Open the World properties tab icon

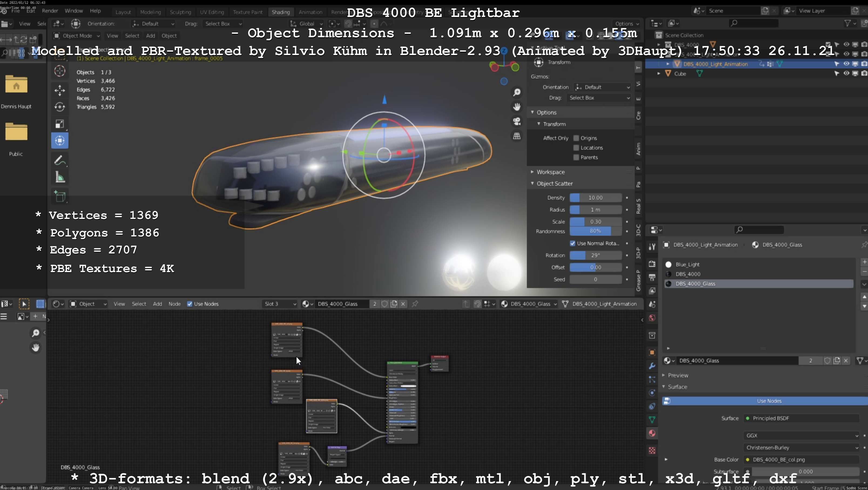(652, 318)
